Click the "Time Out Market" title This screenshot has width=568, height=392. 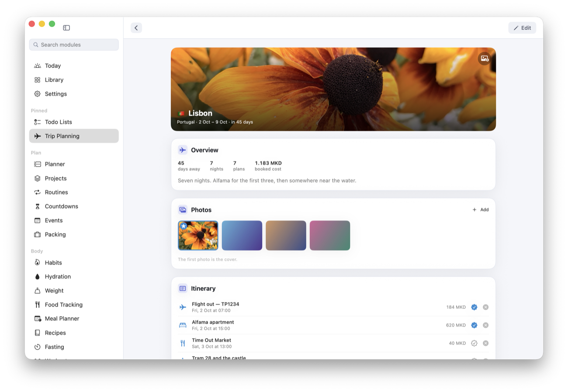[x=211, y=340]
